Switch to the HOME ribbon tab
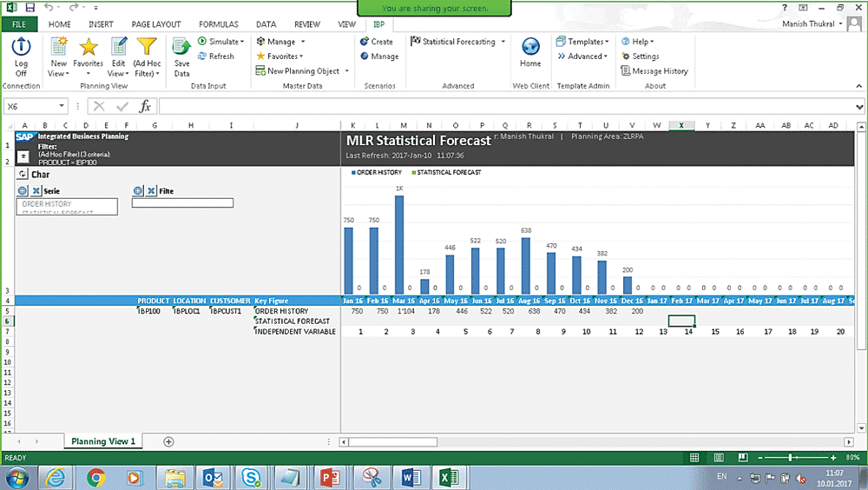 pos(59,24)
